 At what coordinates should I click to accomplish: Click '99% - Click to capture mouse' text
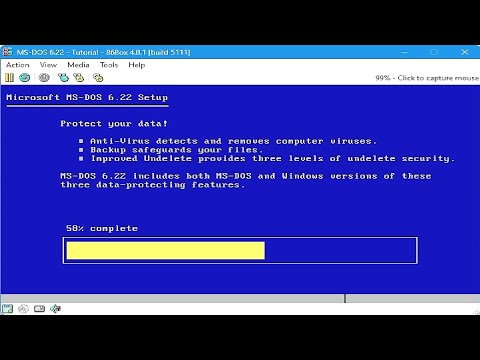point(427,78)
